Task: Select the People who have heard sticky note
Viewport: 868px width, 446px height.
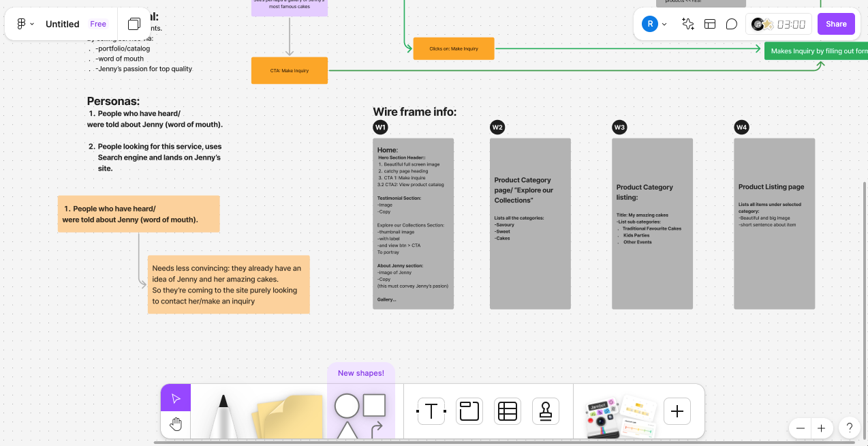Action: coord(139,214)
